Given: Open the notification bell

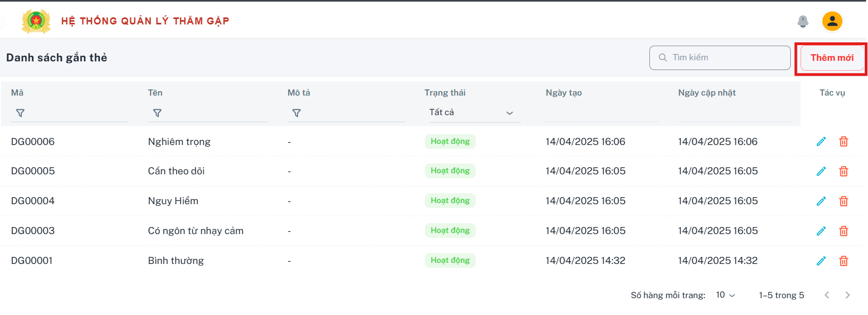Looking at the screenshot, I should (x=803, y=21).
